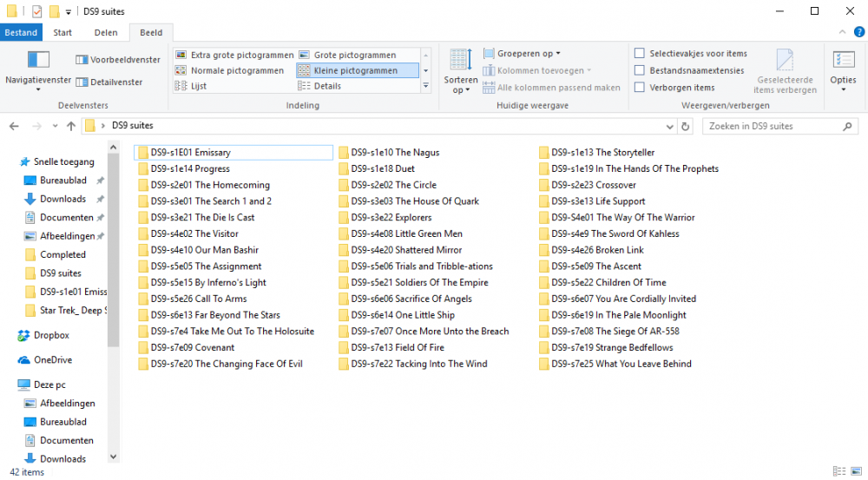The height and width of the screenshot is (480, 868).
Task: Switch to Details layout
Action: pos(320,86)
